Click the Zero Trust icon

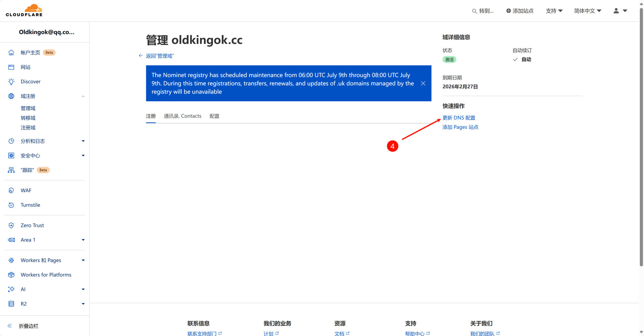click(x=11, y=225)
